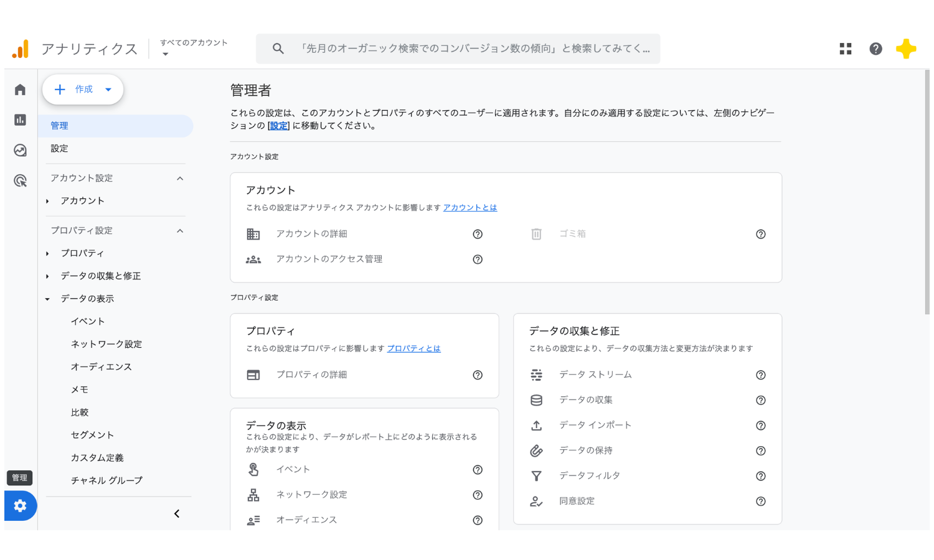Click help icon beside データ インポート

(760, 426)
